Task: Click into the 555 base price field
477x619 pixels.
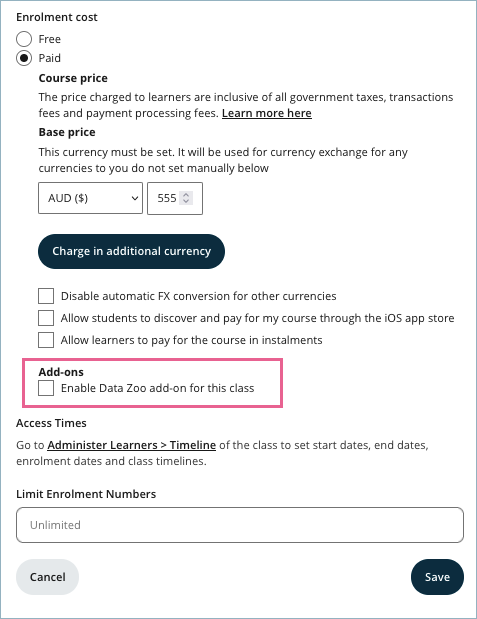Action: [x=175, y=198]
